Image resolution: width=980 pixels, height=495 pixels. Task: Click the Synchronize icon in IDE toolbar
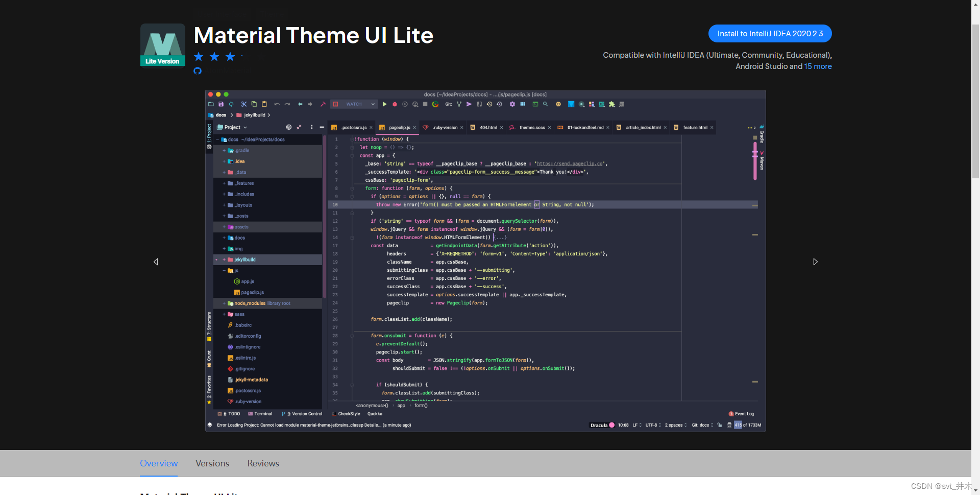231,104
